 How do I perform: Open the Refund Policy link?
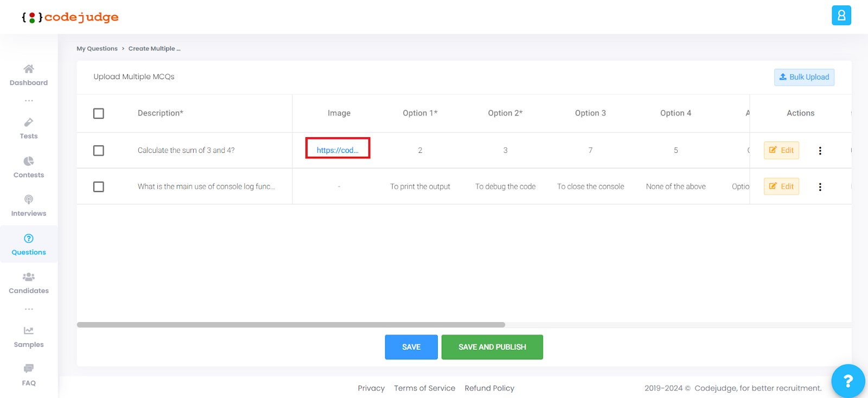[x=489, y=388]
